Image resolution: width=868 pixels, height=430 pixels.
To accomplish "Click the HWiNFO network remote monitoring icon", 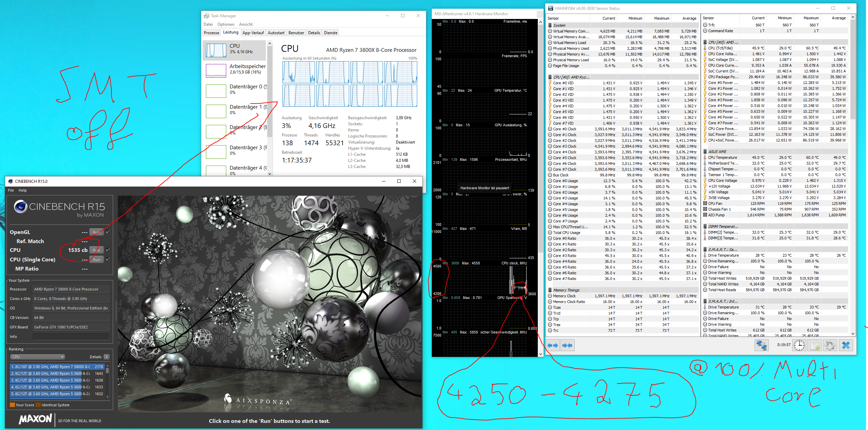I will (x=761, y=345).
